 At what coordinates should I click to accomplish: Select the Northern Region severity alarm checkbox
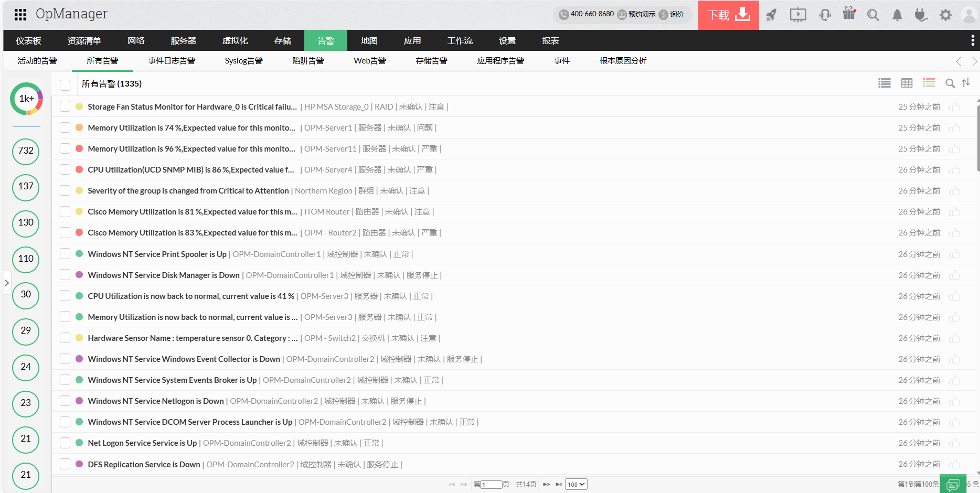pos(65,190)
